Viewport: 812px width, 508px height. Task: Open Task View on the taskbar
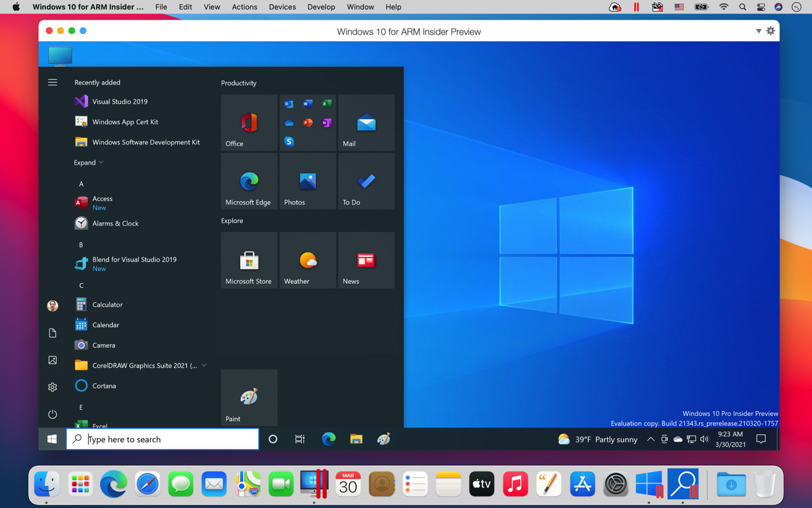[300, 440]
